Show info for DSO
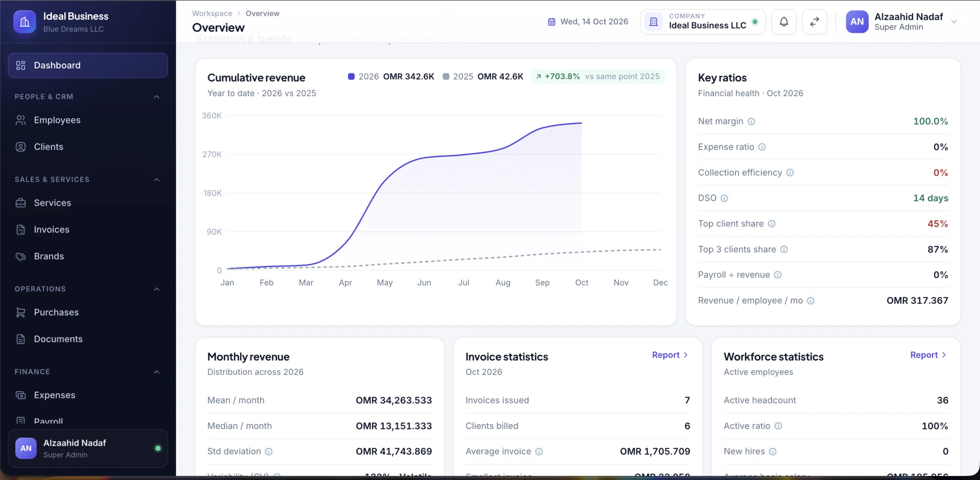The image size is (980, 480). pos(724,198)
